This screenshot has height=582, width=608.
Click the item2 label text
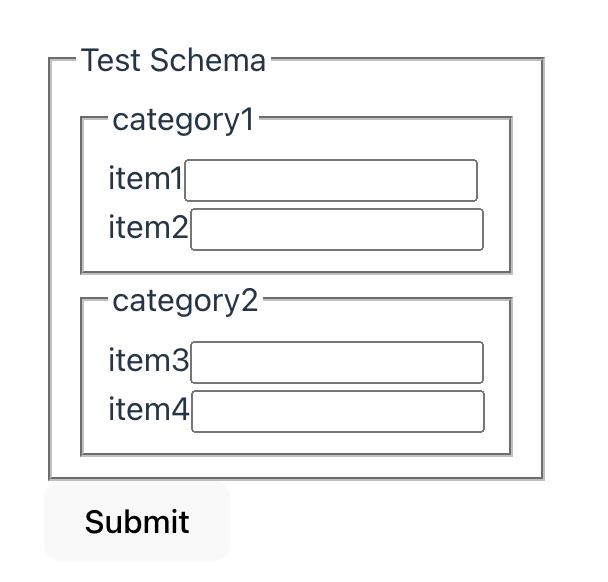148,228
